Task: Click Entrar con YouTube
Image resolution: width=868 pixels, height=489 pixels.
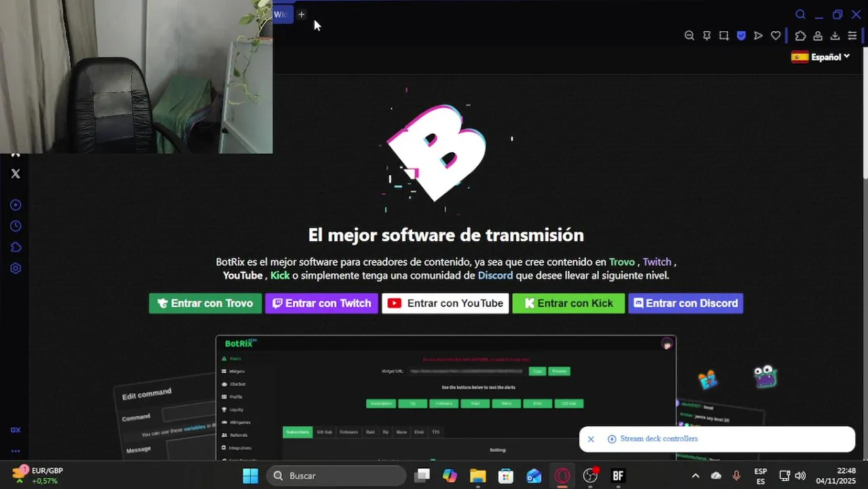Action: pyautogui.click(x=446, y=304)
